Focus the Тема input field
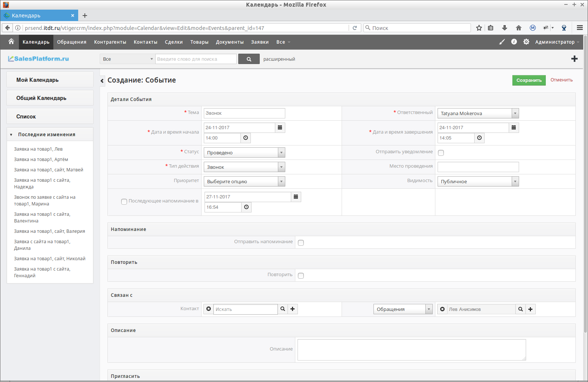Screen dimensions: 588x382 click(244, 113)
